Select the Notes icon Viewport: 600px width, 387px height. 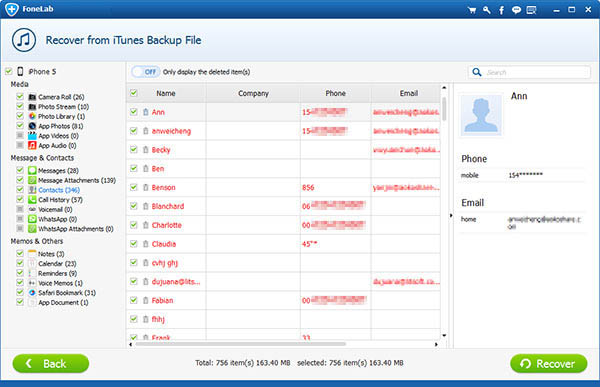32,254
